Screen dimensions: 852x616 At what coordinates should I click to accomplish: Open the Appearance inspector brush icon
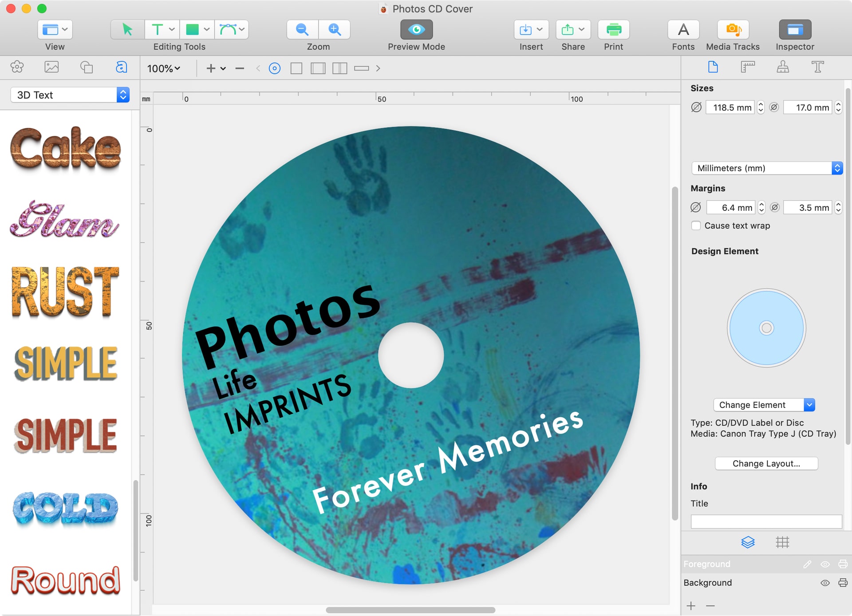tap(783, 67)
